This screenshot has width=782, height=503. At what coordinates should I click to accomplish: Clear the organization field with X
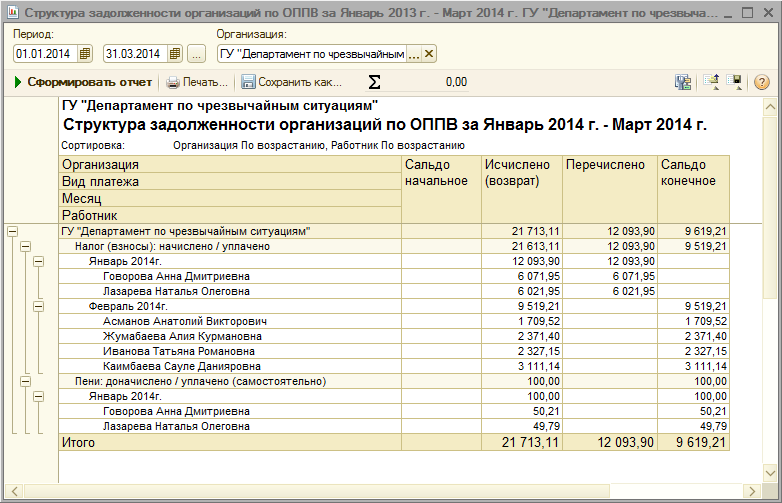coord(429,54)
